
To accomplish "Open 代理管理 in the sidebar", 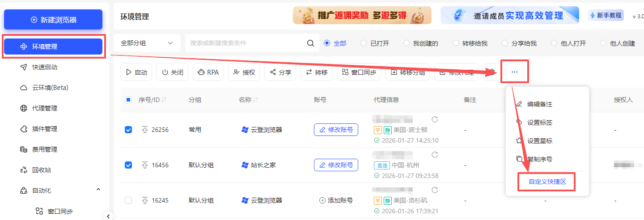I will tap(45, 108).
